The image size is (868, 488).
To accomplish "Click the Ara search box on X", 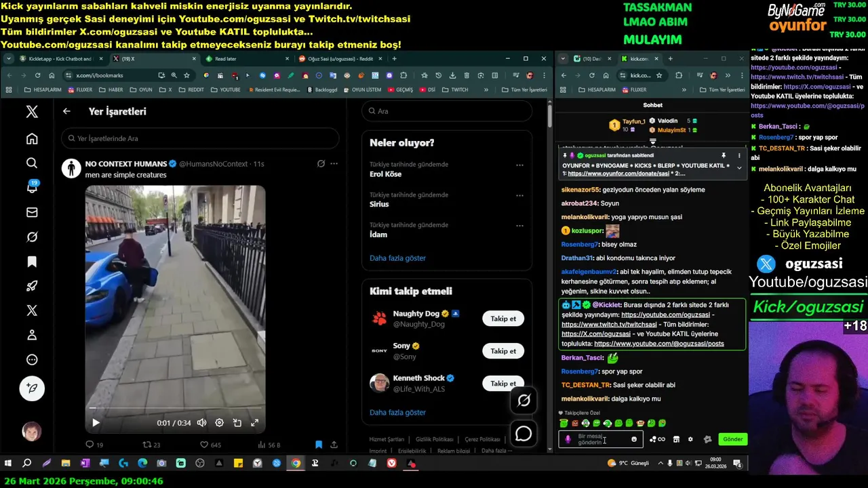I will coord(447,111).
